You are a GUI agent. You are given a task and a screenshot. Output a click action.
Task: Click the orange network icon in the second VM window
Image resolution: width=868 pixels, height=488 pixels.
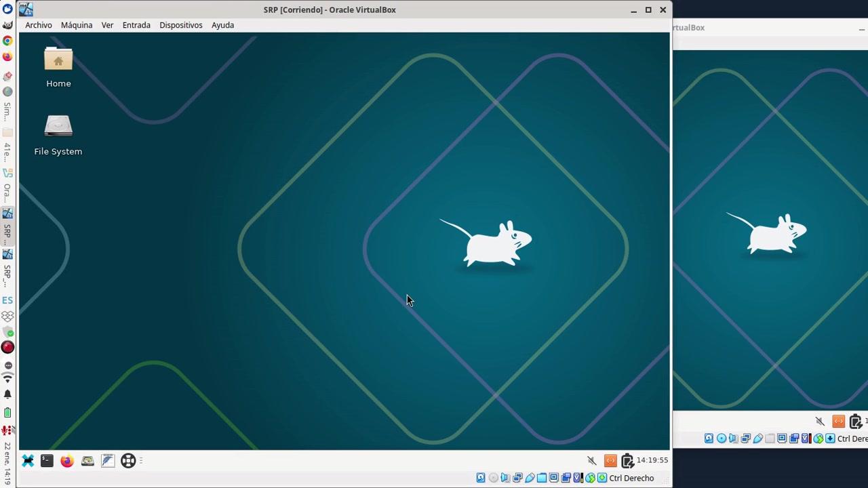(839, 422)
